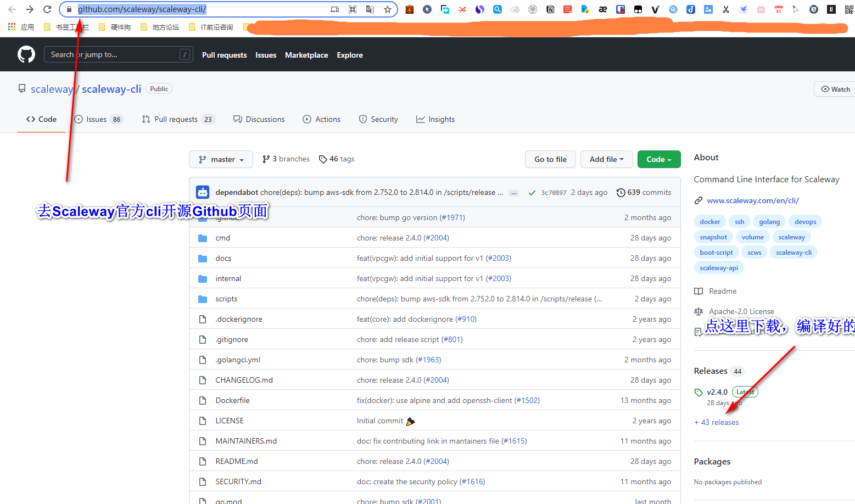Open the green Code dropdown
Screen dimensions: 855x504
[x=659, y=159]
